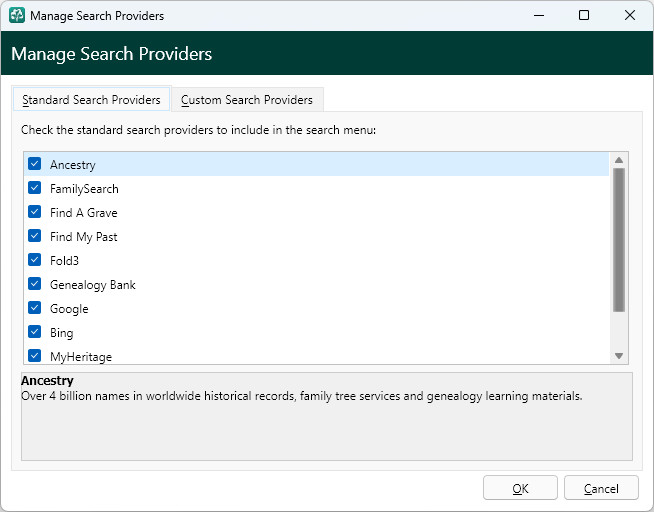654x512 pixels.
Task: Toggle the Find My Past checkbox
Action: [35, 236]
